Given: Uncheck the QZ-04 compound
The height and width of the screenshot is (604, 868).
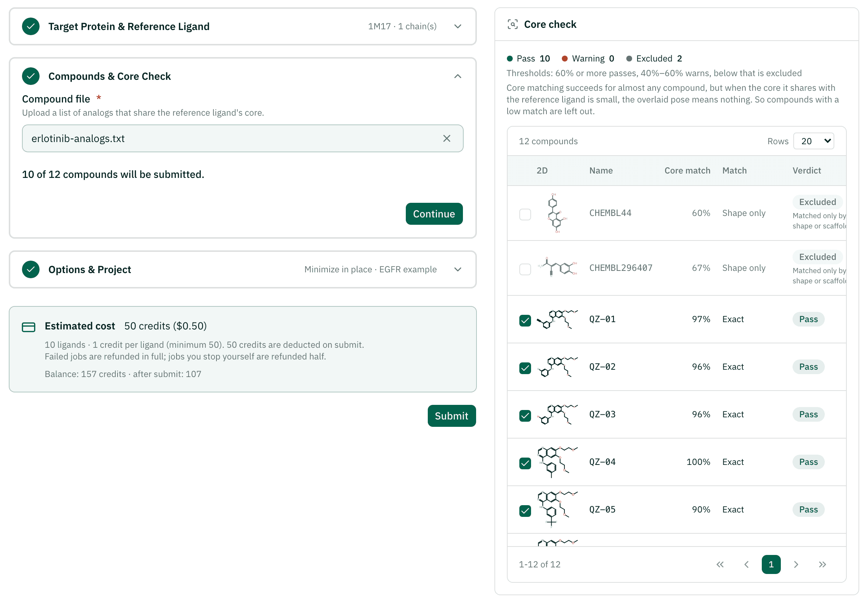Looking at the screenshot, I should pos(525,463).
